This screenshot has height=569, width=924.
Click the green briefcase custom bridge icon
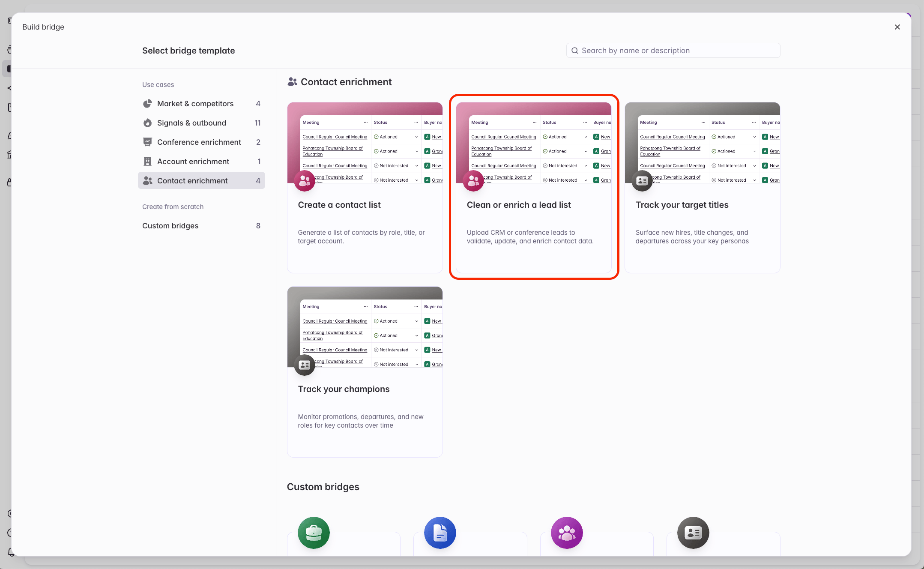[x=314, y=533]
